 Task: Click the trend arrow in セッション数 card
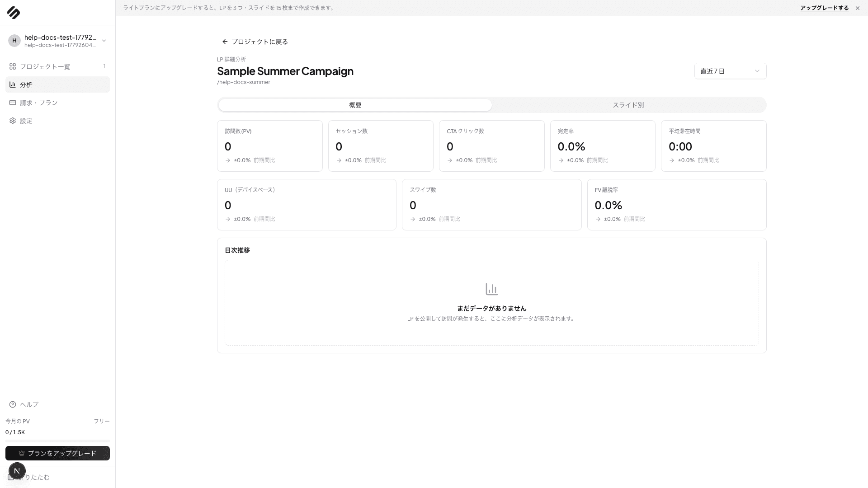[339, 160]
